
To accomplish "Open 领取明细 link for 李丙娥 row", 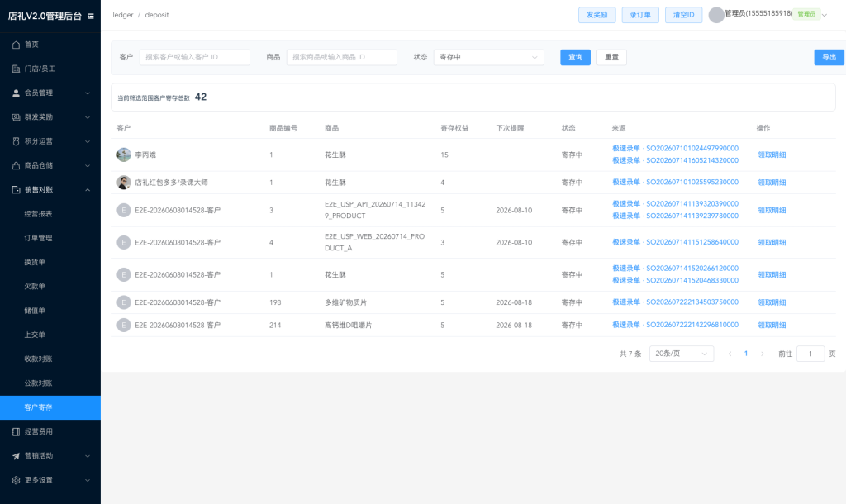I will click(x=772, y=155).
